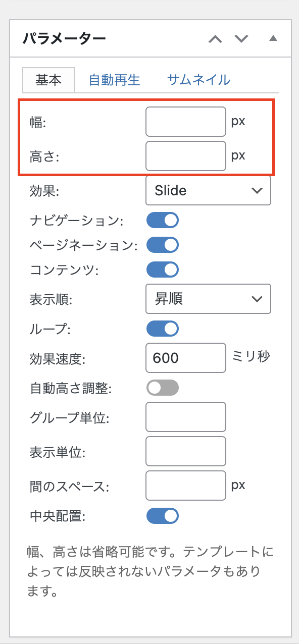299x644 pixels.
Task: Turn off the ページネーション switch
Action: pyautogui.click(x=162, y=245)
